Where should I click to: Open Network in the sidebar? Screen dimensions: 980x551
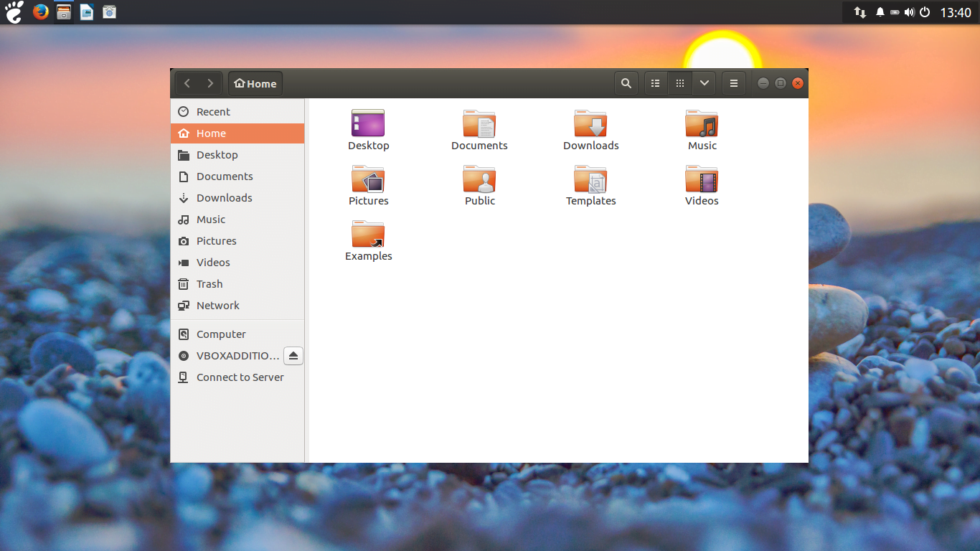217,306
